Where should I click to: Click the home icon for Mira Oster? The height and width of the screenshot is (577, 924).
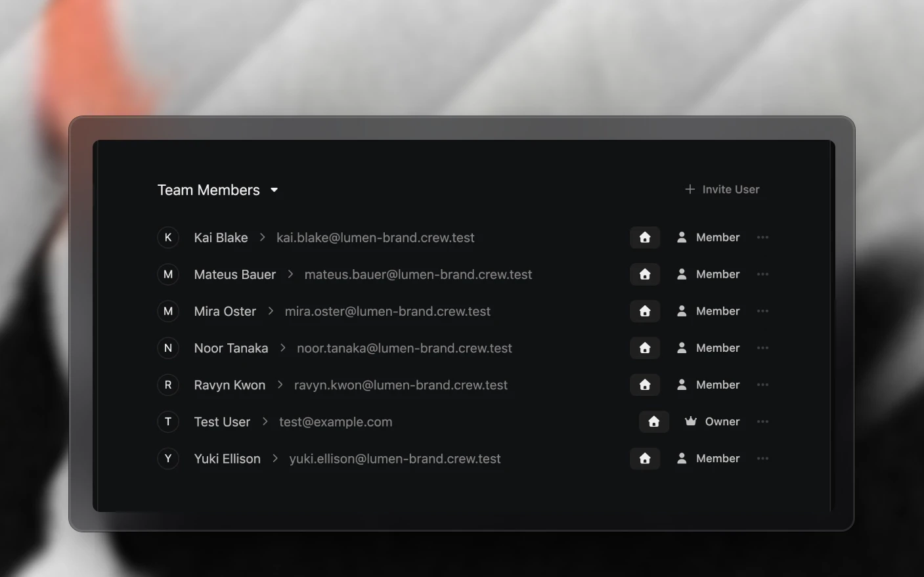pyautogui.click(x=645, y=311)
